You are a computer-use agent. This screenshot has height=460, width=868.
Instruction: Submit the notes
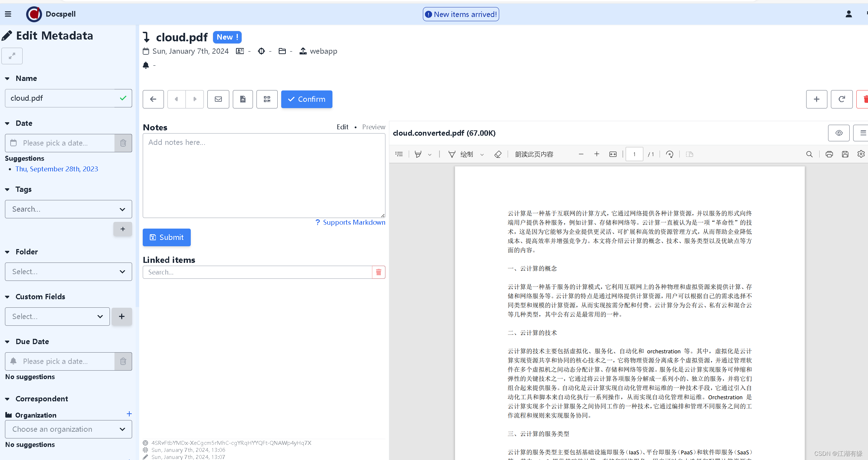(167, 237)
